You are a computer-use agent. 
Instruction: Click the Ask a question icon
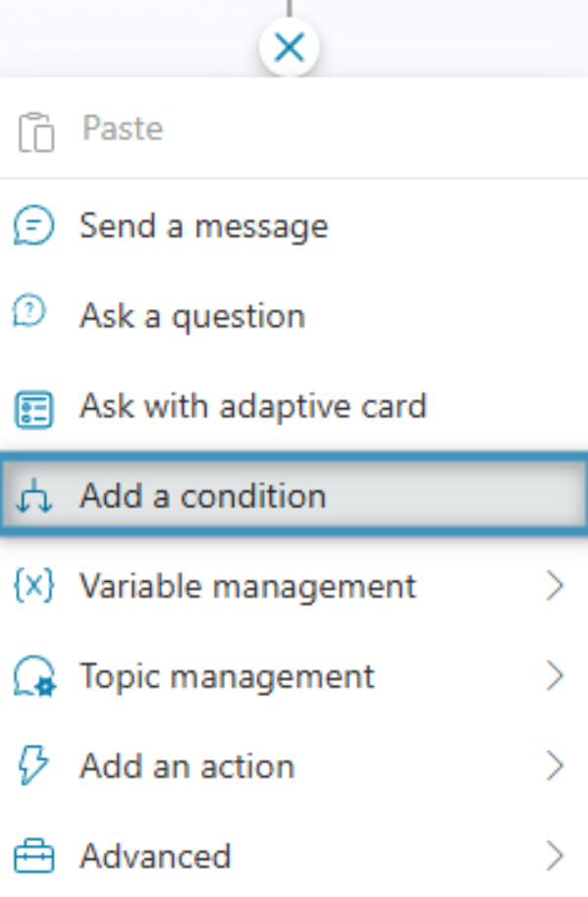29,311
